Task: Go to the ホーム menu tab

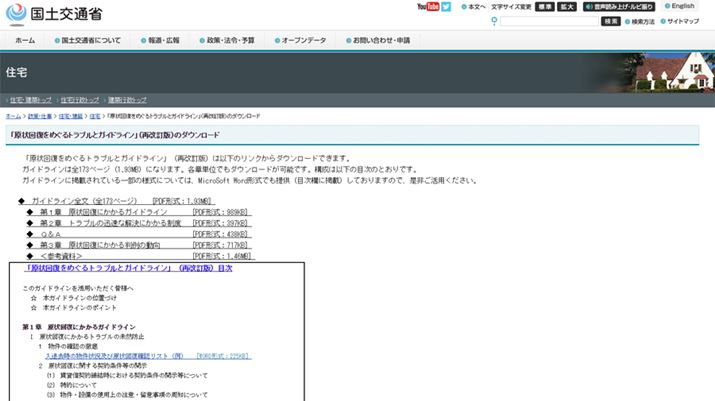Action: 25,41
